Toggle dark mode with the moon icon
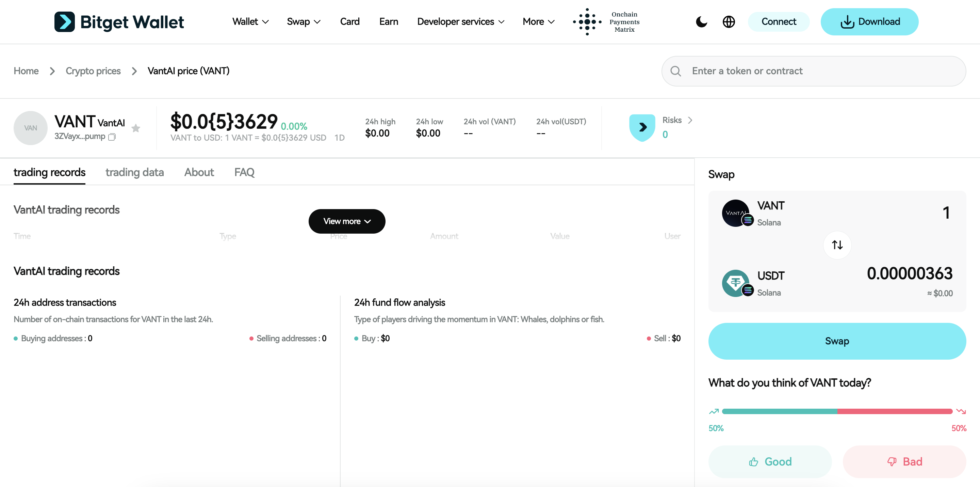This screenshot has width=980, height=487. 701,22
